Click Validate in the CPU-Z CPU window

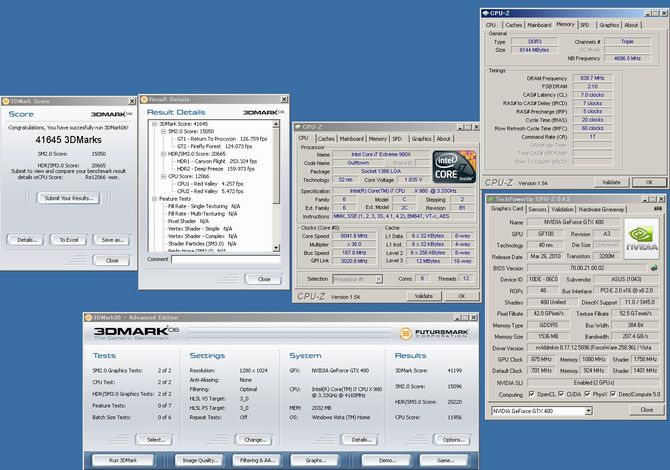point(423,296)
